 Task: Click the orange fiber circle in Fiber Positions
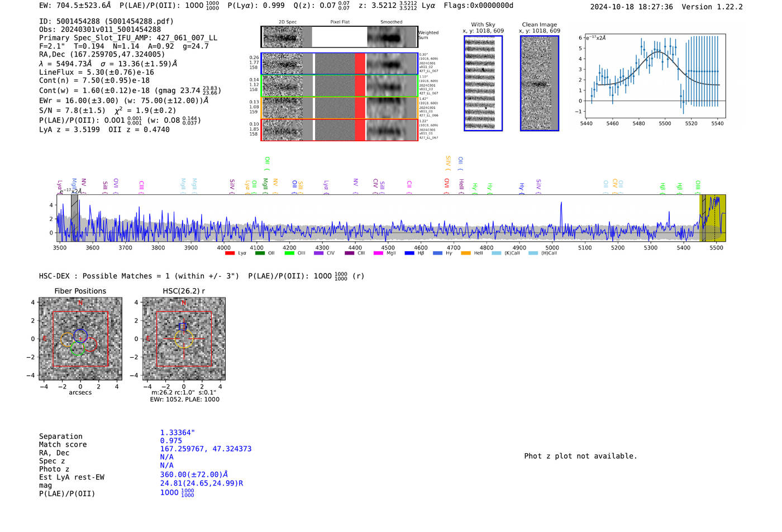pos(67,339)
